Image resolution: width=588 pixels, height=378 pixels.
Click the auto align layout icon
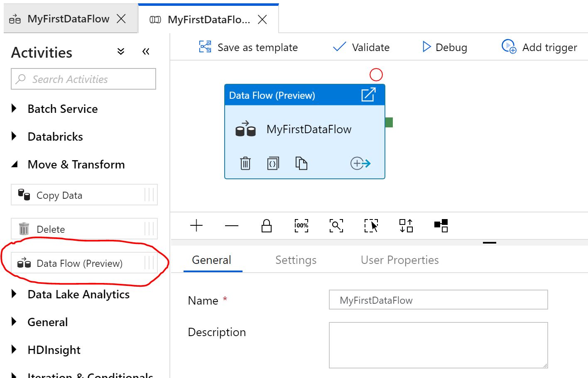coord(406,225)
